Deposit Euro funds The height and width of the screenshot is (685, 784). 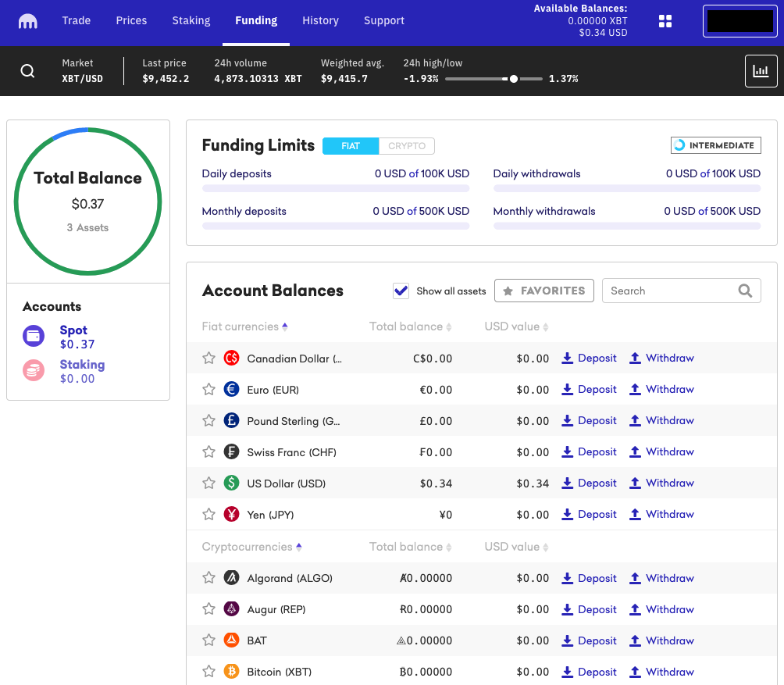click(589, 389)
